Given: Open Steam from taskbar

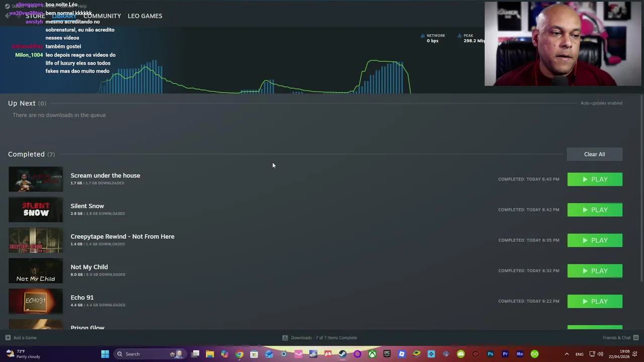Looking at the screenshot, I should coord(343,354).
